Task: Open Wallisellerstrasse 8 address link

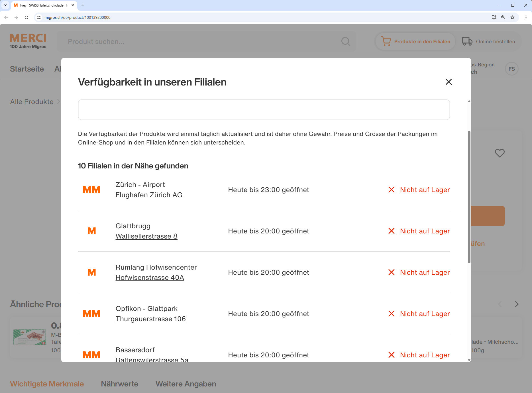Action: 146,236
